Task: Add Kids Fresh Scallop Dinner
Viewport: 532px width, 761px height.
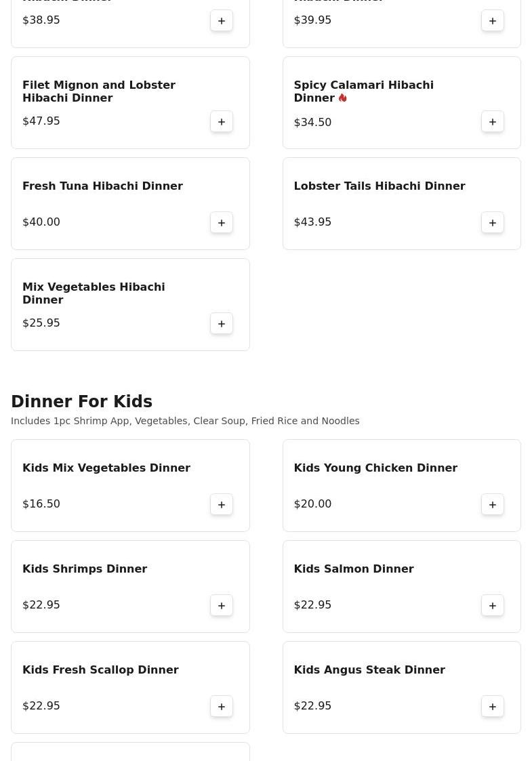Action: tap(222, 707)
